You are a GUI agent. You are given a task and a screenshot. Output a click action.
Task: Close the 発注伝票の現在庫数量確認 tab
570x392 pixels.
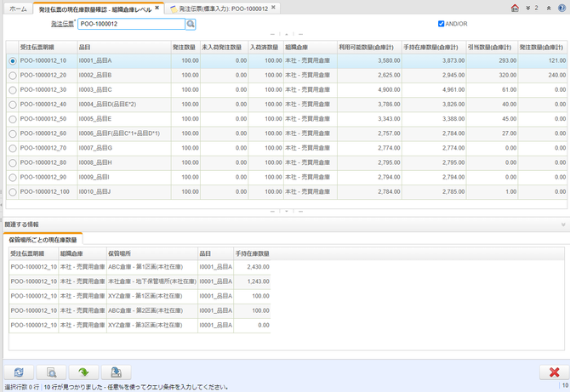pos(157,8)
